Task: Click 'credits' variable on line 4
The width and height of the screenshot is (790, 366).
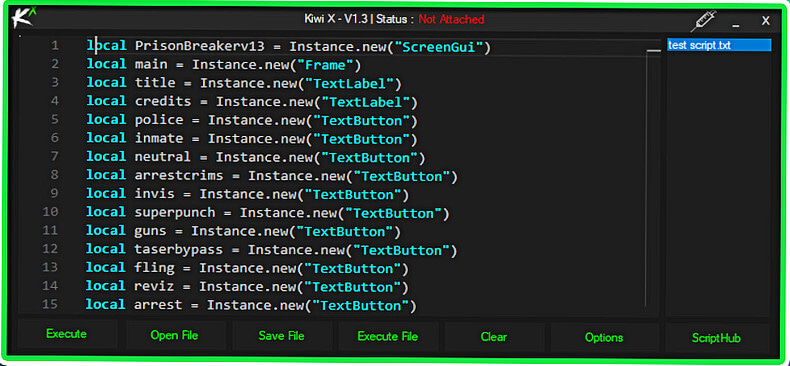Action: [x=163, y=101]
